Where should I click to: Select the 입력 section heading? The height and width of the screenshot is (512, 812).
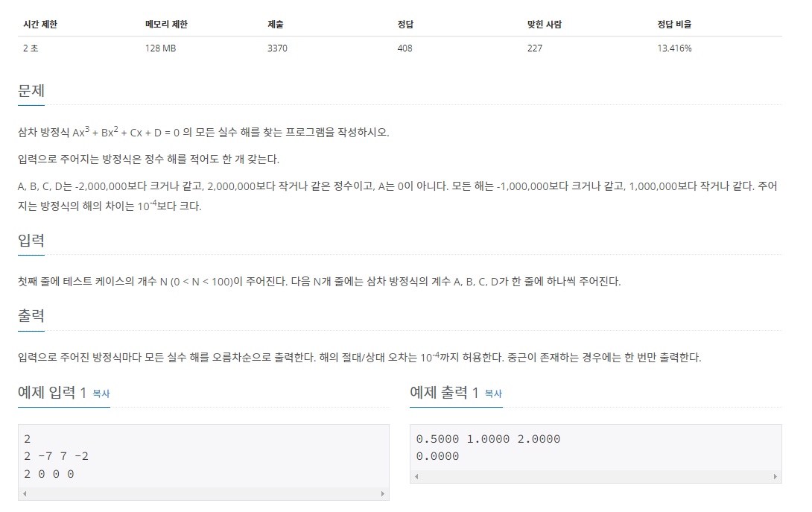point(31,241)
